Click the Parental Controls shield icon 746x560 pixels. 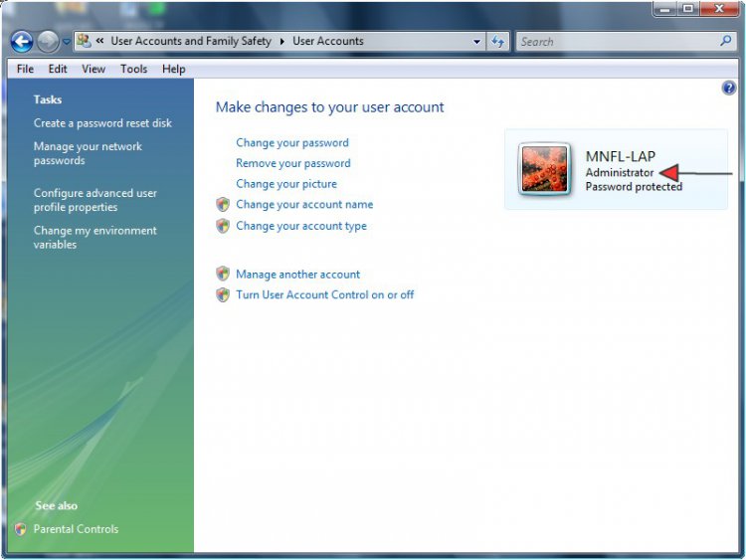tap(21, 529)
